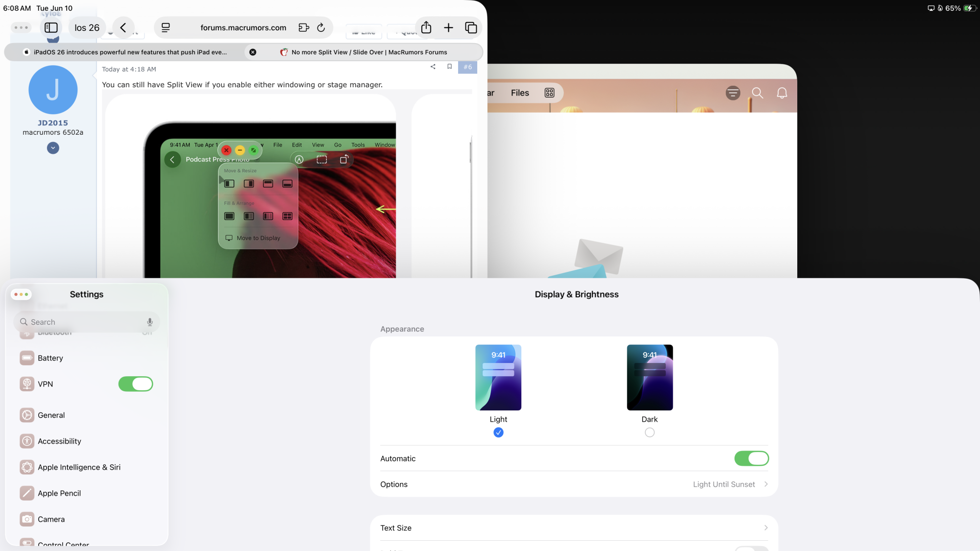Open the Safari share sheet icon
This screenshot has width=980, height=551.
pos(426,27)
